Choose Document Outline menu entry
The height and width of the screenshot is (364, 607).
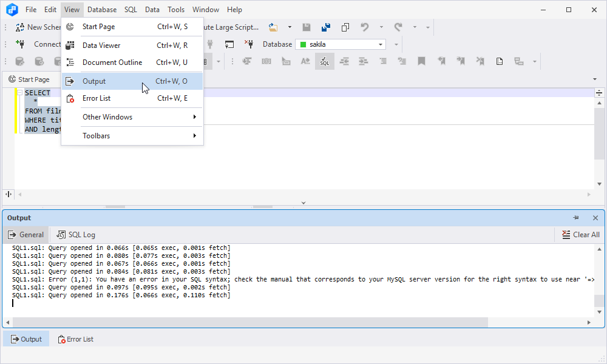tap(132, 62)
